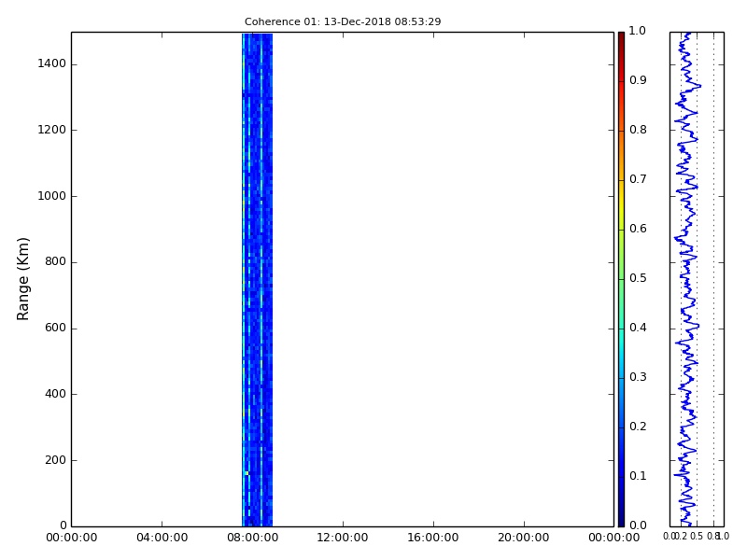
Task: Click the 04:00:00 time axis label
Action: click(162, 538)
